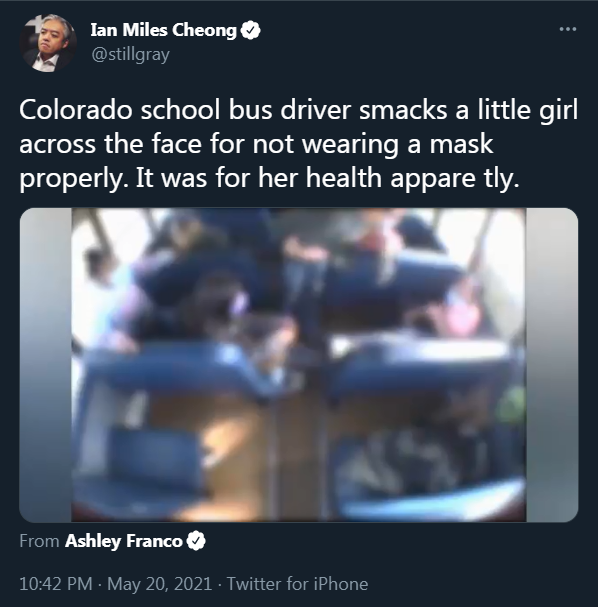The height and width of the screenshot is (607, 600).
Task: Click the "From" label below the video
Action: pyautogui.click(x=39, y=541)
